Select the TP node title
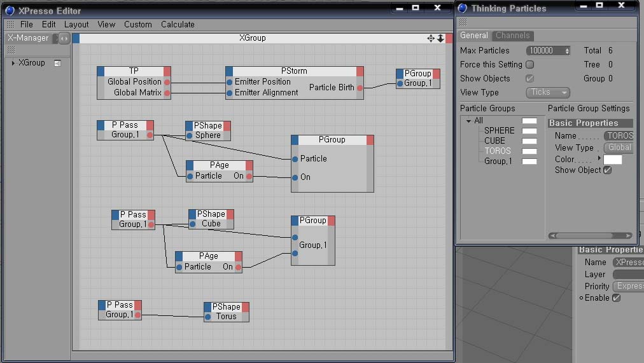The width and height of the screenshot is (644, 363). (x=134, y=71)
